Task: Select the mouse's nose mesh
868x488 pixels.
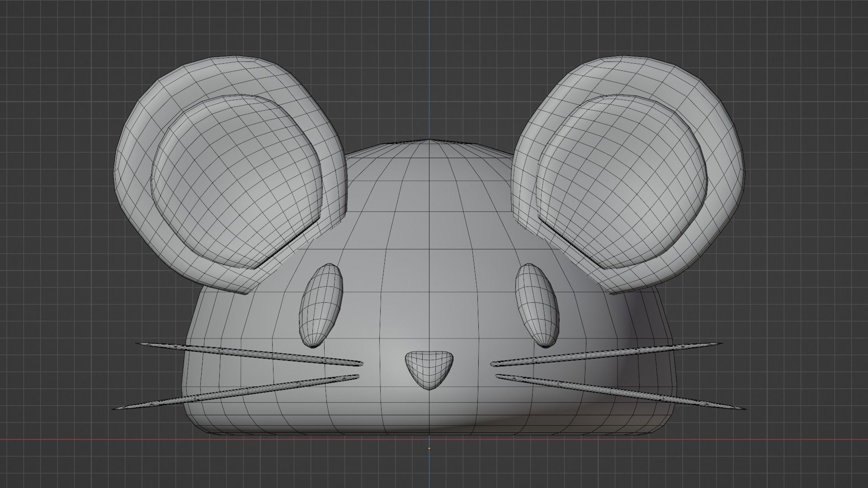Action: pos(429,370)
